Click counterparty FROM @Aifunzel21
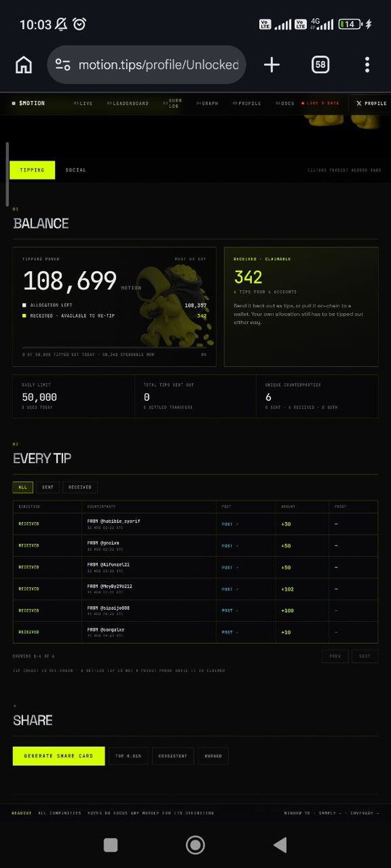Viewport: 391px width, 868px height. (x=109, y=564)
